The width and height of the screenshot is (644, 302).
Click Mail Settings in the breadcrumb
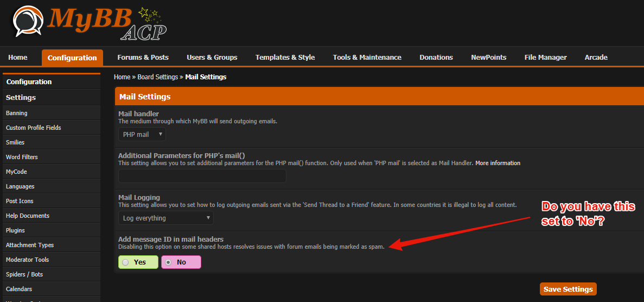click(x=206, y=77)
